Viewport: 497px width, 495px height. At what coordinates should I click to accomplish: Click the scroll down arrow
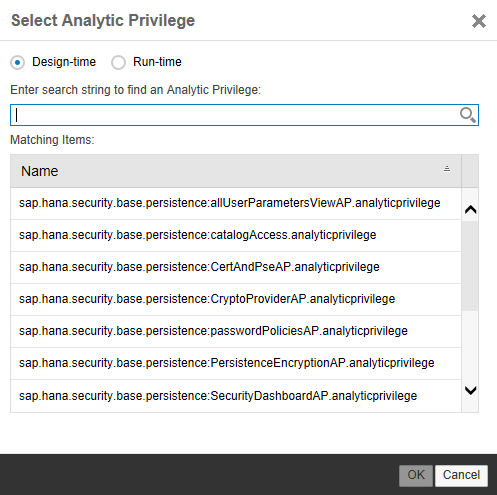[470, 390]
